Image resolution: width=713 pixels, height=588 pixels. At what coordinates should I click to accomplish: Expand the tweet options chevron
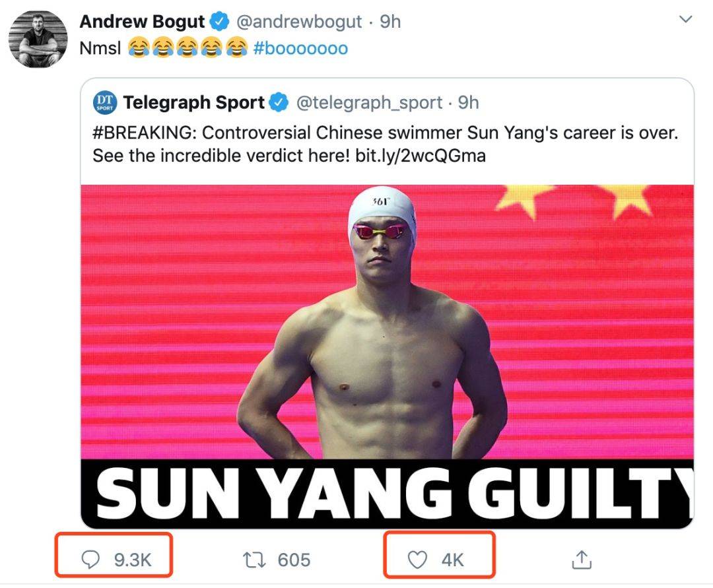685,19
